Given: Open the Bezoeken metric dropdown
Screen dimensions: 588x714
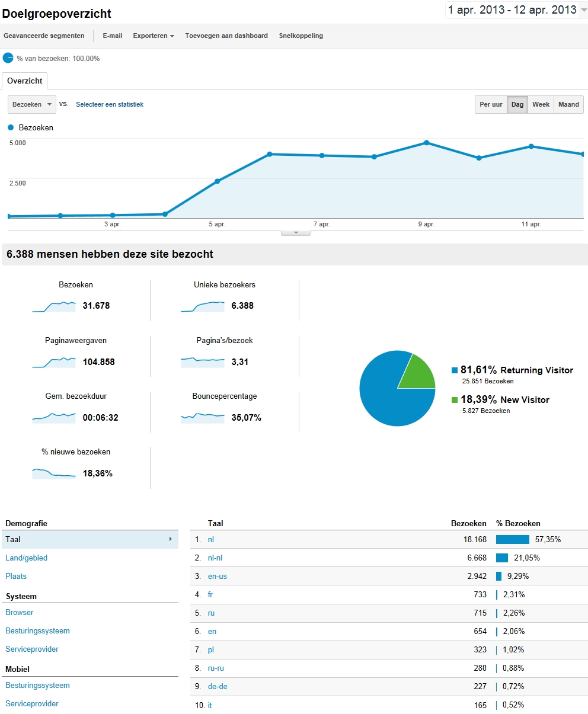Looking at the screenshot, I should click(31, 104).
